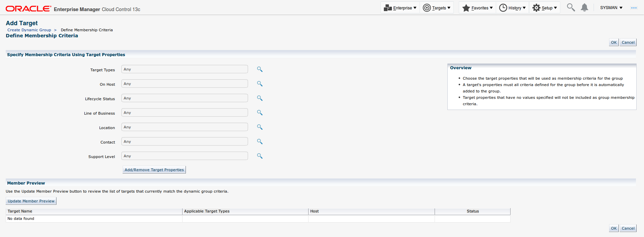Click the Lifecycle Status search icon
The image size is (644, 237).
point(259,98)
